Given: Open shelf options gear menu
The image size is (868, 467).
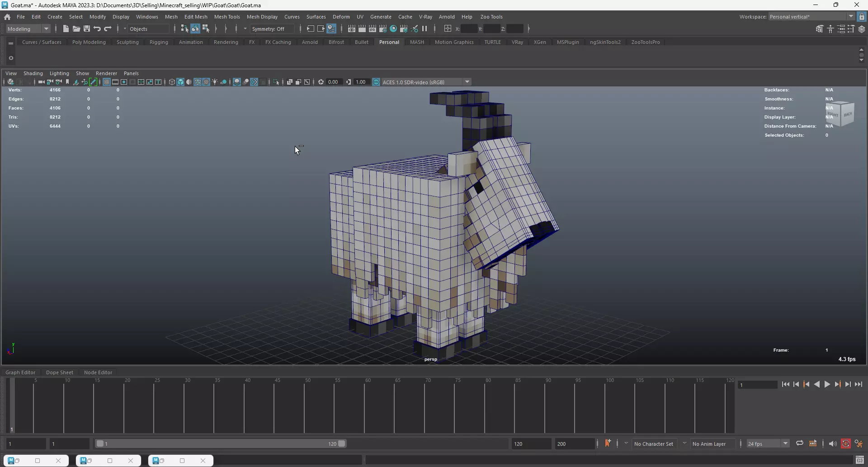Looking at the screenshot, I should [x=11, y=58].
